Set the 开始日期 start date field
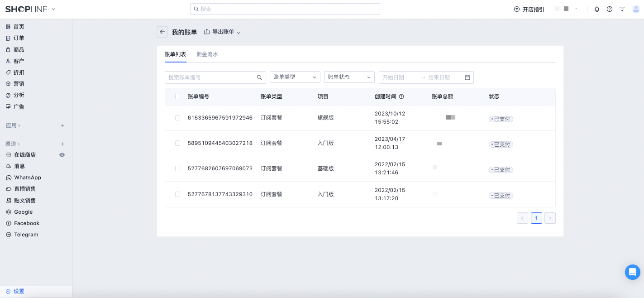Image resolution: width=644 pixels, height=298 pixels. 400,77
